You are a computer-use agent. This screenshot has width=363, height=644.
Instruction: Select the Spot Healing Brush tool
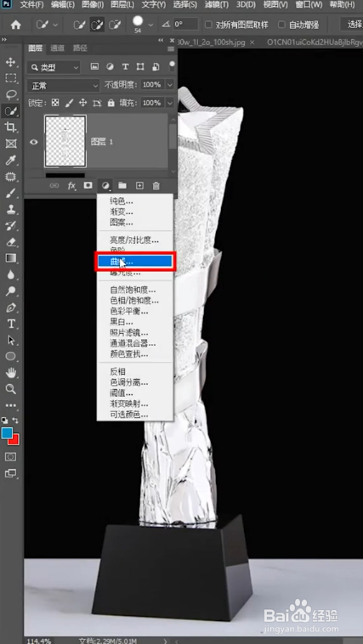pos(11,177)
